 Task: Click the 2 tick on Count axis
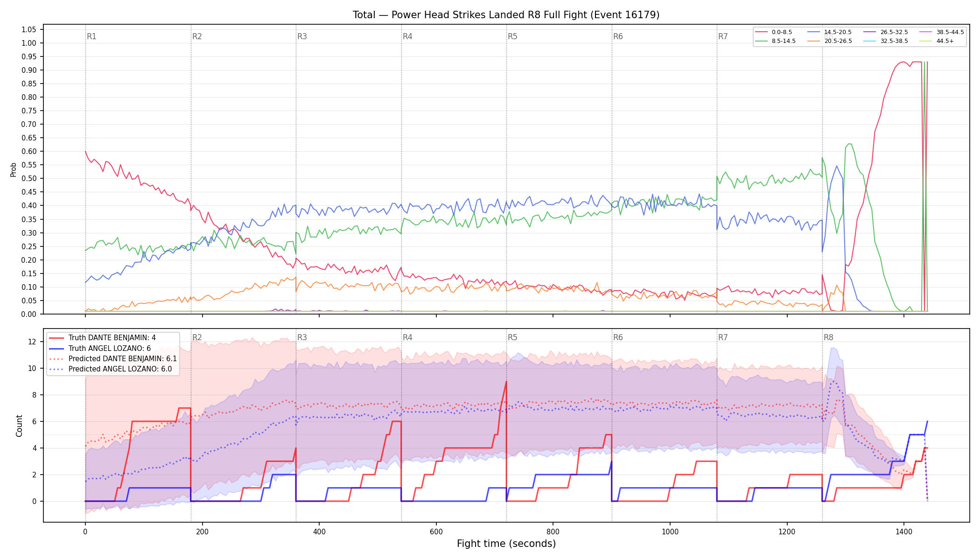coord(34,475)
